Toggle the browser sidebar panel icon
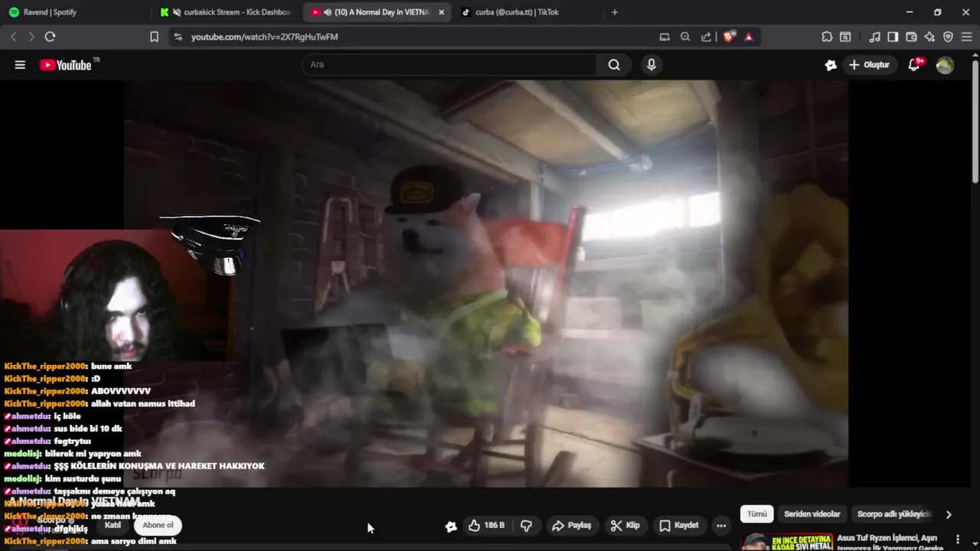The height and width of the screenshot is (551, 980). coord(893,37)
